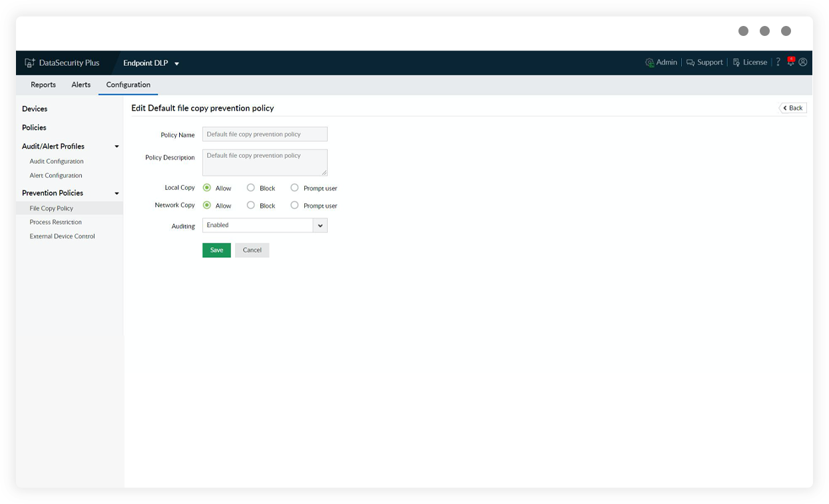829x504 pixels.
Task: Open the Admin settings gear icon
Action: [x=649, y=62]
